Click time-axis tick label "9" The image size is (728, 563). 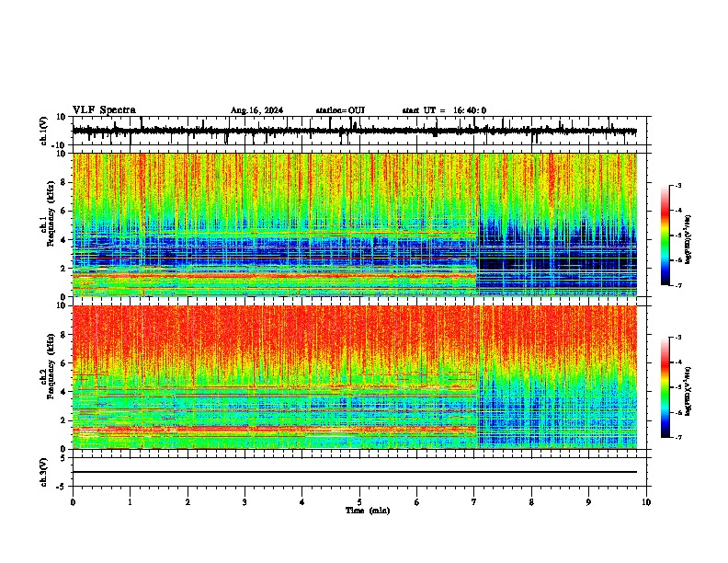coord(588,502)
